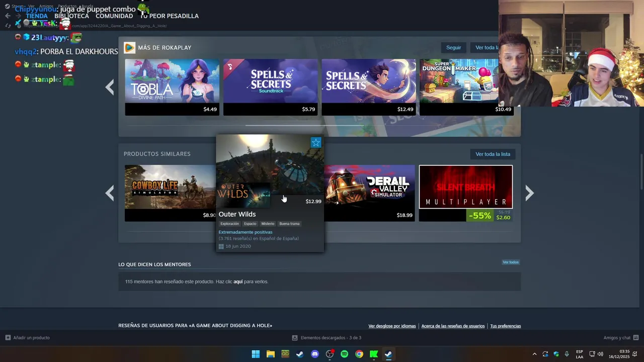Advance similar products with the right arrow
The width and height of the screenshot is (644, 362).
[x=529, y=193]
